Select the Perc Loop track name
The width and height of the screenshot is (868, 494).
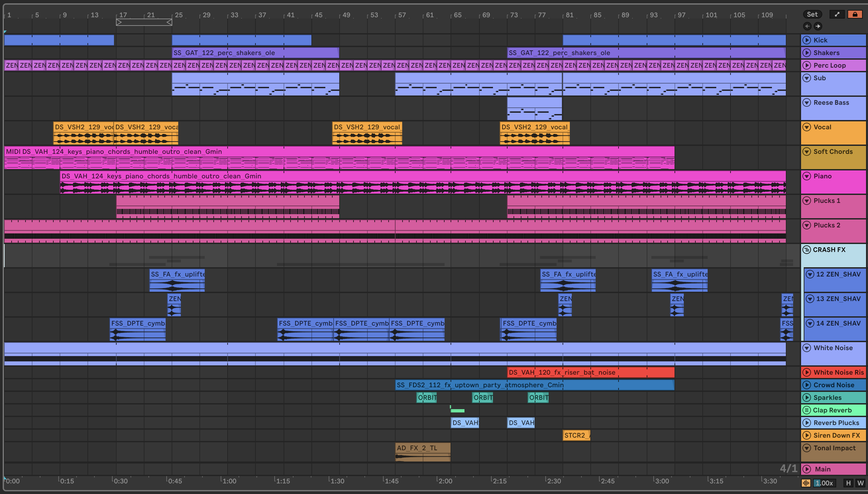(830, 65)
